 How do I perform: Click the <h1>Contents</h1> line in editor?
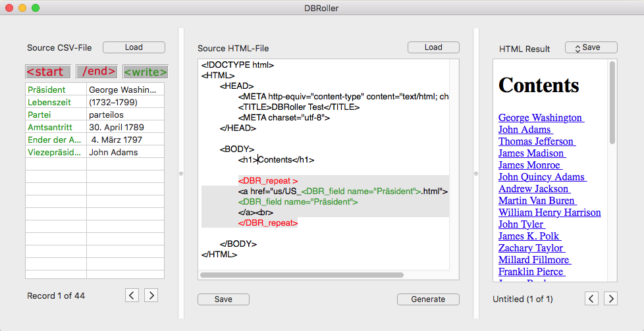point(276,160)
